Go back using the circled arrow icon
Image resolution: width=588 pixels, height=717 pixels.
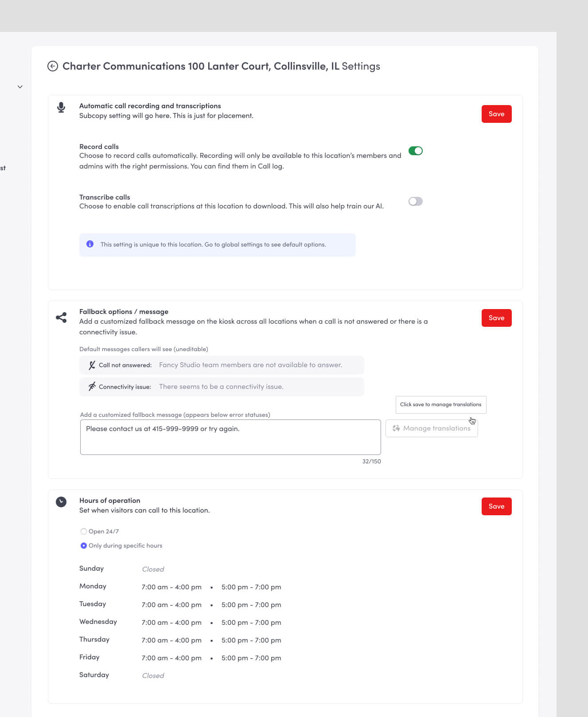pos(53,66)
